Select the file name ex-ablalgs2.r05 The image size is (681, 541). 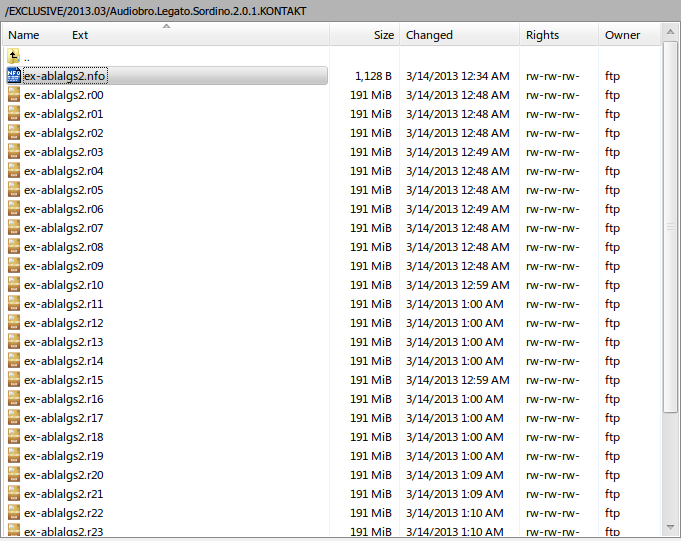pyautogui.click(x=64, y=190)
